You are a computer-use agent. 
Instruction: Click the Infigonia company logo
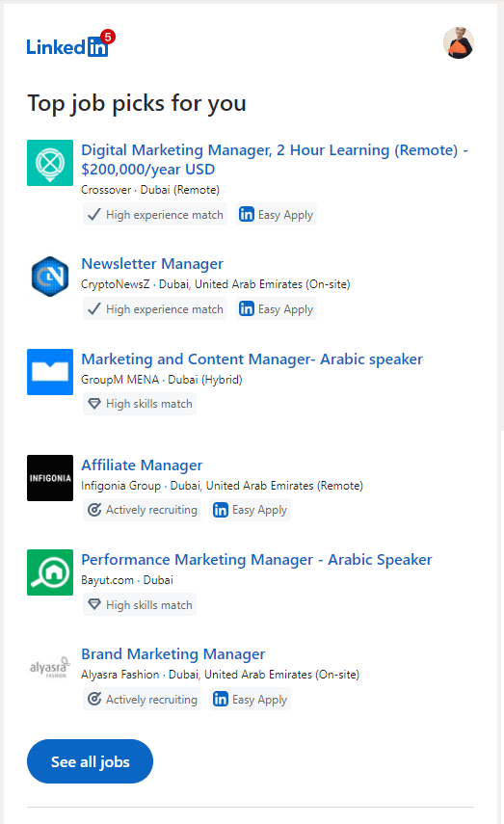50,478
